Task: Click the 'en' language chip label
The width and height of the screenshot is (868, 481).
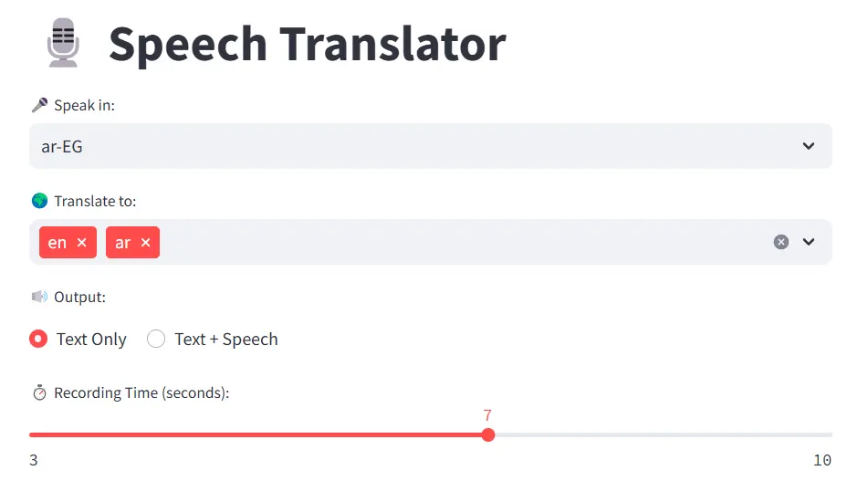Action: pyautogui.click(x=58, y=243)
